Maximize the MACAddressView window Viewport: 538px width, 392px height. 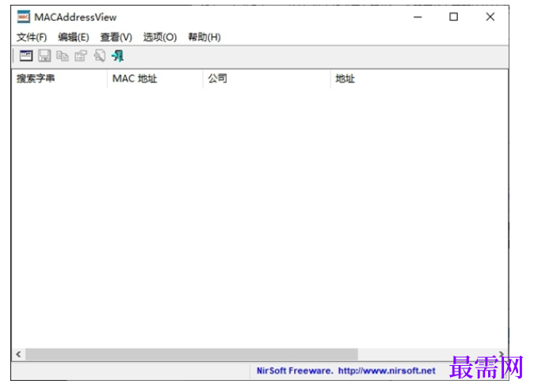(453, 17)
